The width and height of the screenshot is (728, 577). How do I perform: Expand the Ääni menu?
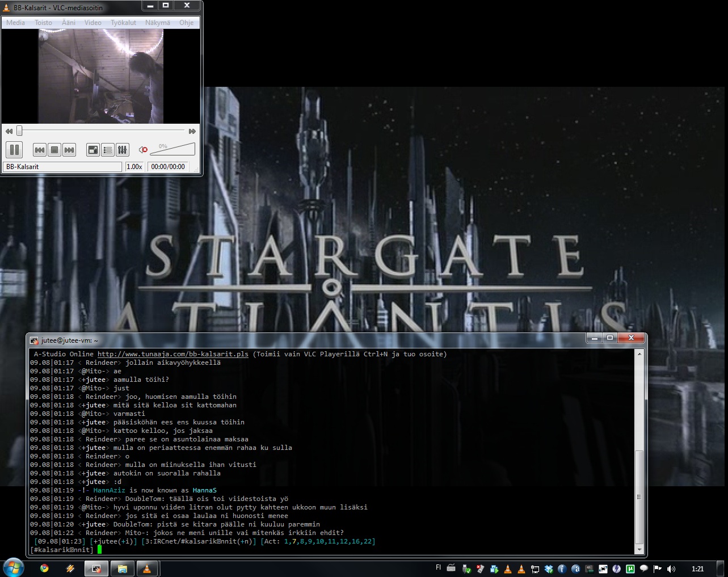[68, 23]
